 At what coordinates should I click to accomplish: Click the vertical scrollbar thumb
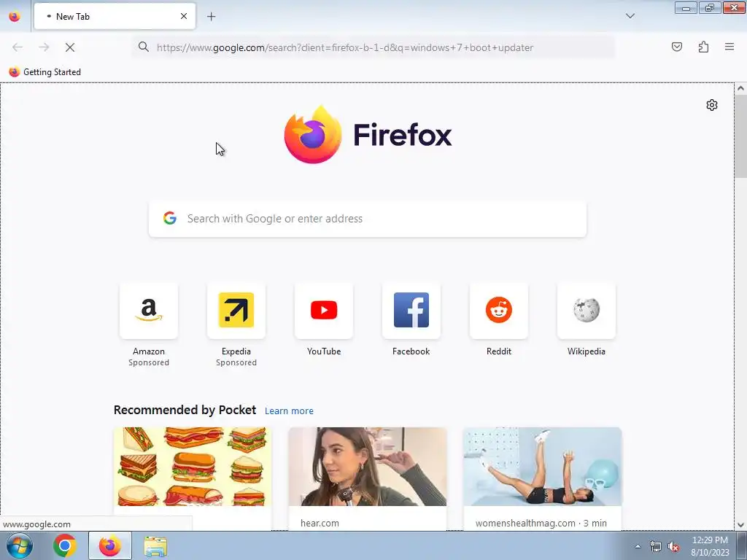point(740,136)
